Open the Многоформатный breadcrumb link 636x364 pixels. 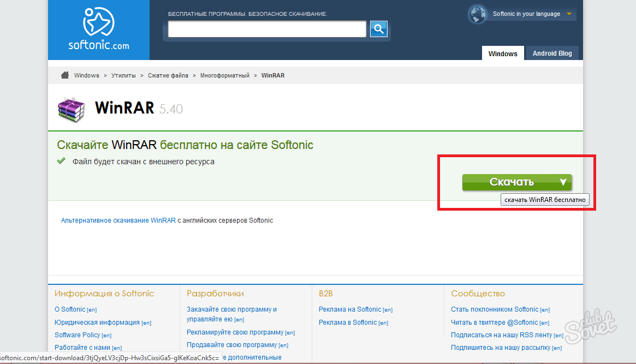point(225,75)
